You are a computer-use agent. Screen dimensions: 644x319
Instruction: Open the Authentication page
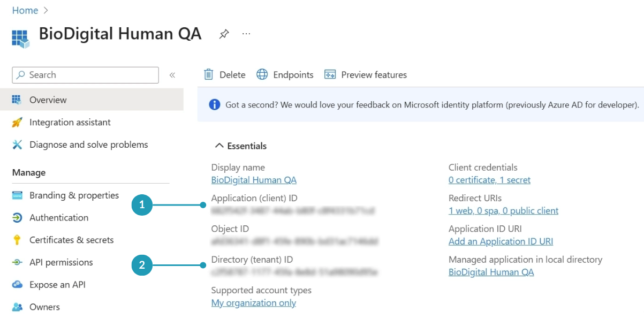point(59,217)
